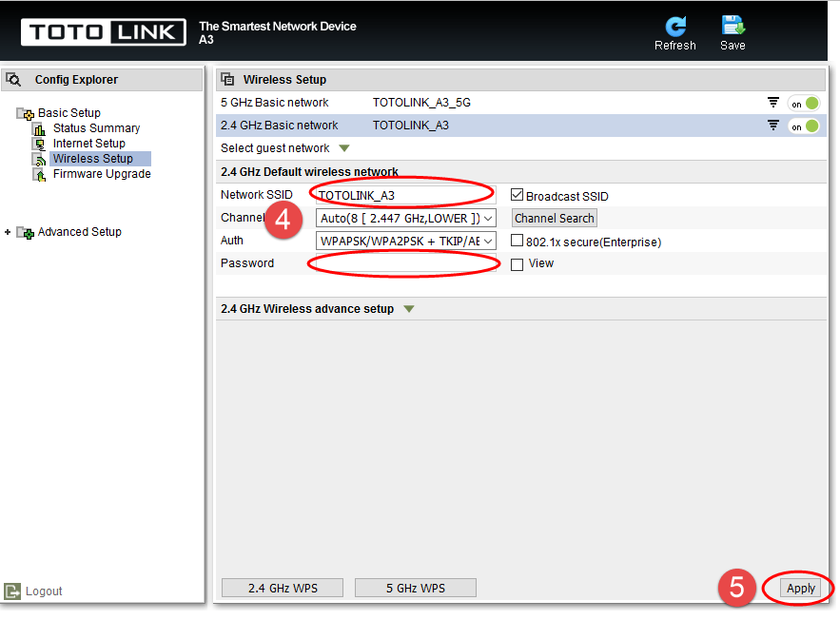
Task: Toggle 5 GHz Basic network on switch
Action: point(804,104)
